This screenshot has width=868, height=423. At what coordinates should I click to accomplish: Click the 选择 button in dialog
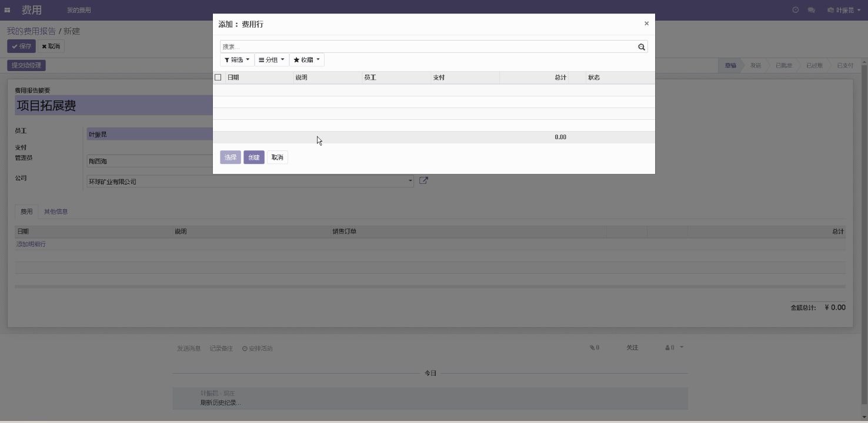pos(231,157)
